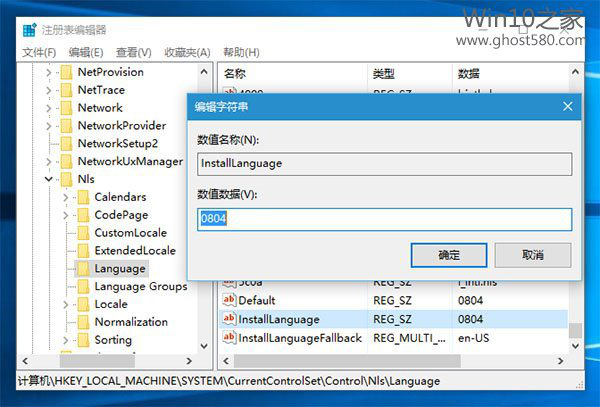Open the 查看(V) view menu
600x407 pixels.
pyautogui.click(x=133, y=52)
